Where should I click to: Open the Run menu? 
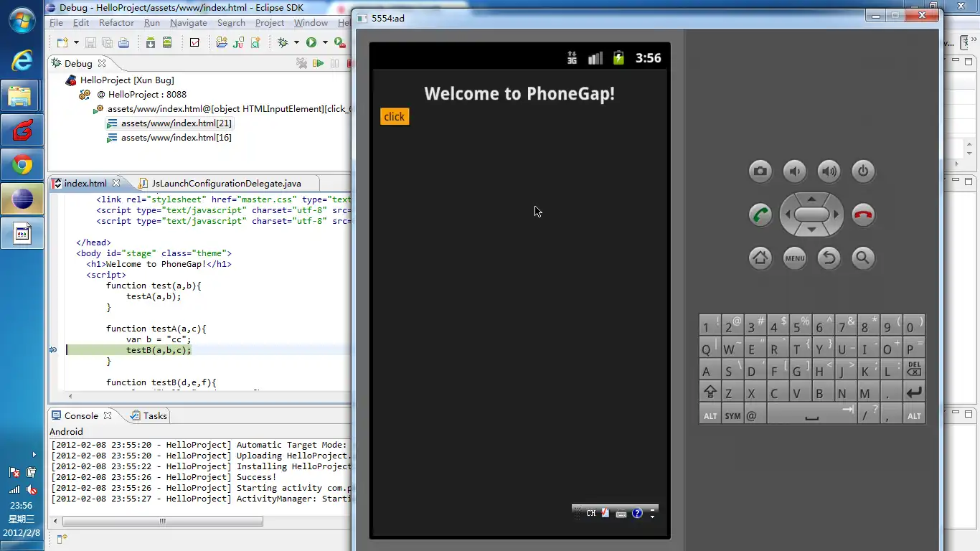pyautogui.click(x=151, y=23)
